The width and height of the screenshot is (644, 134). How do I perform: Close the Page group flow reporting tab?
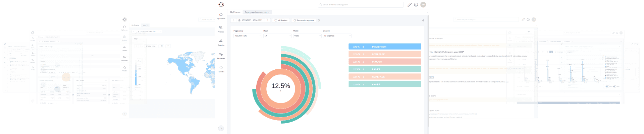268,12
